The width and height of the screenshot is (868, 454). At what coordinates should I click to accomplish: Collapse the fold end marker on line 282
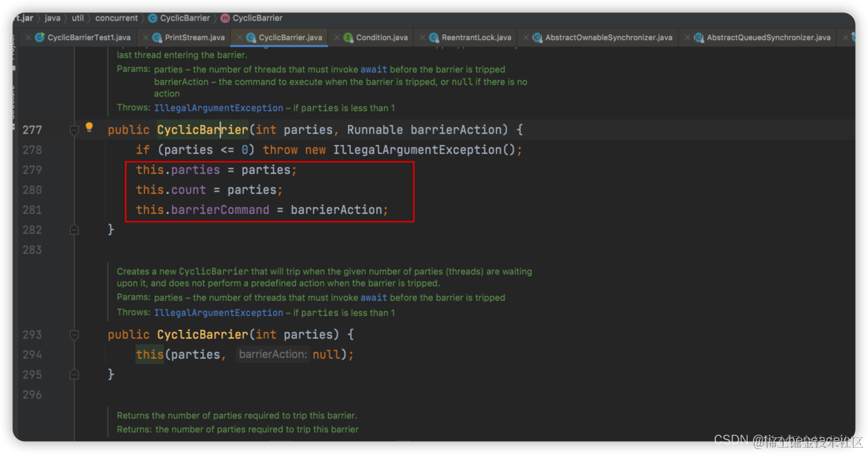coord(74,230)
